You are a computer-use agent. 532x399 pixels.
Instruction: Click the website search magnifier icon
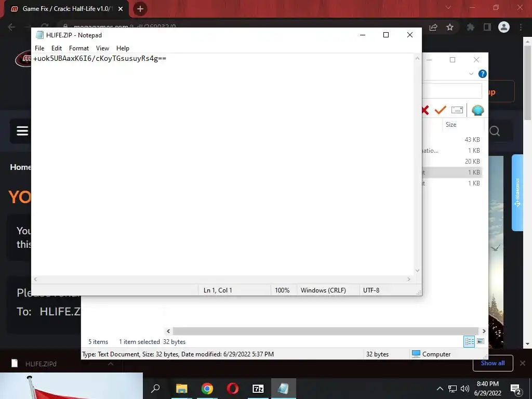(495, 131)
